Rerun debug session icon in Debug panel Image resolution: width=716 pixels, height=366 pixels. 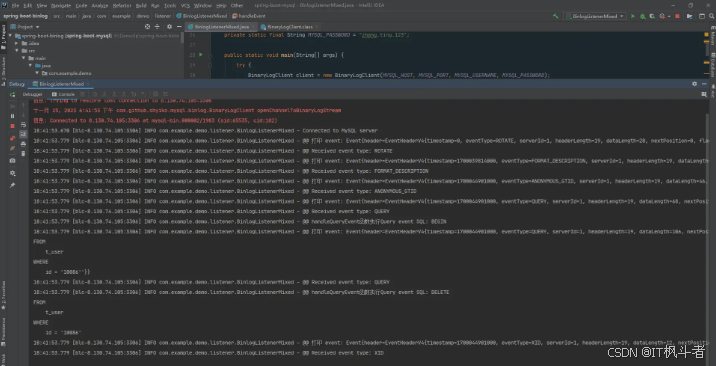coord(12,94)
